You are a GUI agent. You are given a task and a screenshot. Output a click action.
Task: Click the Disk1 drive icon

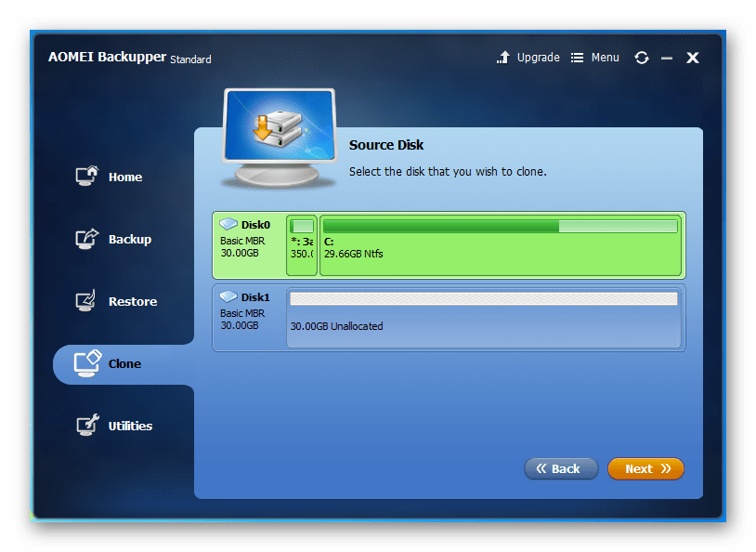228,296
